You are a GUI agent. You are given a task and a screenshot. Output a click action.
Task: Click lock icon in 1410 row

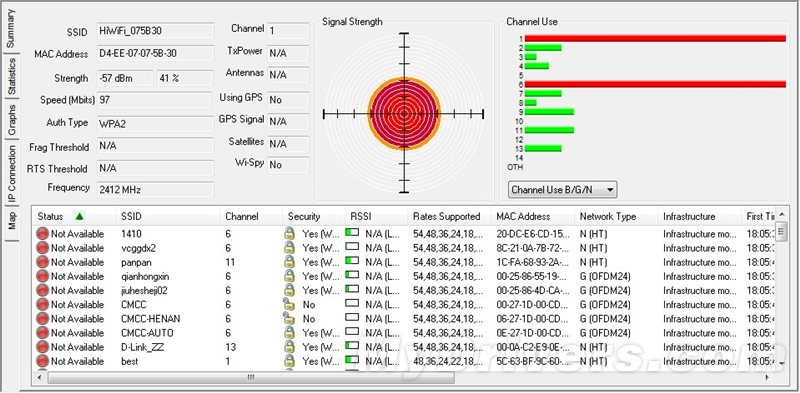[289, 234]
